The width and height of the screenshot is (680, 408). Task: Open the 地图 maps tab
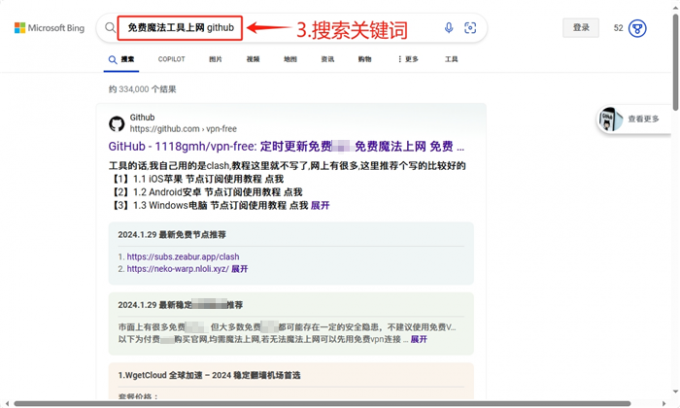pyautogui.click(x=290, y=59)
